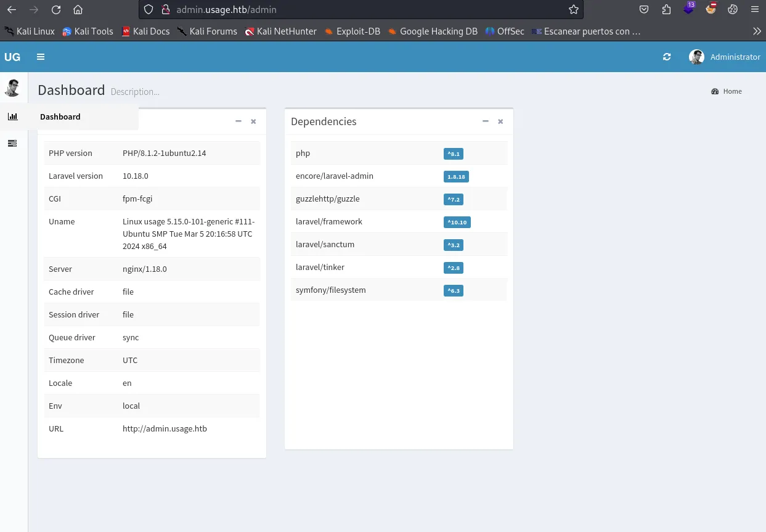Close the Dependencies panel
The height and width of the screenshot is (532, 766).
pos(500,121)
